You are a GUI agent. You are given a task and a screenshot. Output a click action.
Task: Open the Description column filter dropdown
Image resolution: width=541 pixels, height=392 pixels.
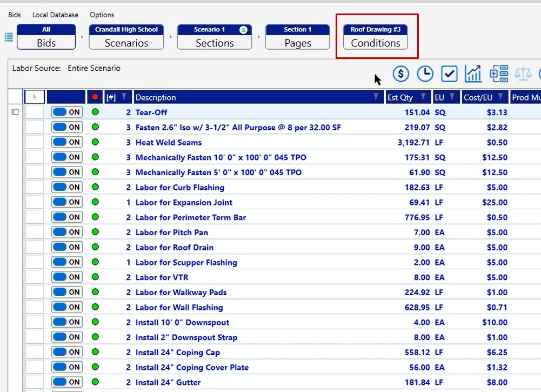tap(376, 97)
